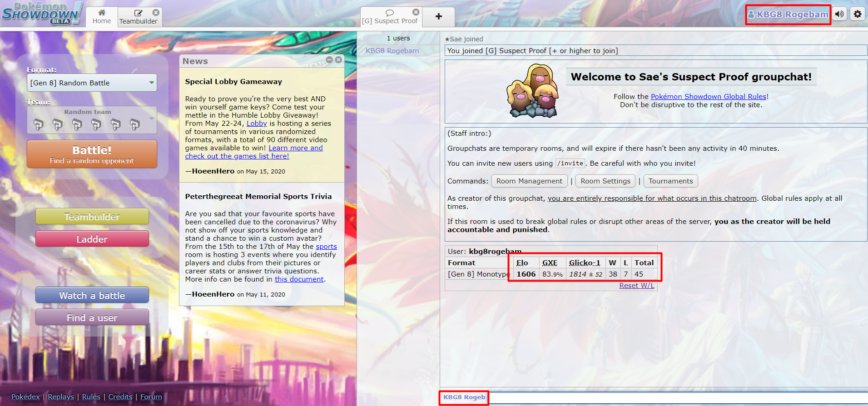868x406 pixels.
Task: Click the GXE column header
Action: pos(550,263)
